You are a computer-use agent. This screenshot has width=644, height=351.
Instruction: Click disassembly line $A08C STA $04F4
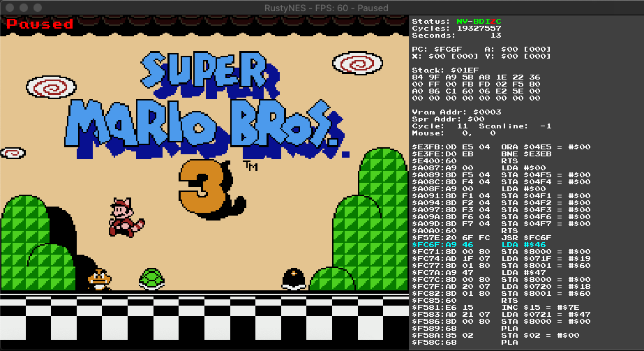click(501, 182)
